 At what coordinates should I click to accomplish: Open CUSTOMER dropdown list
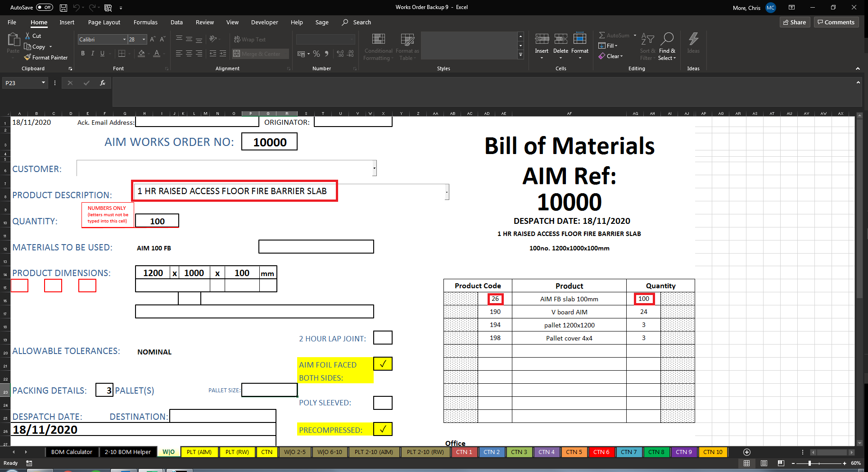[374, 168]
